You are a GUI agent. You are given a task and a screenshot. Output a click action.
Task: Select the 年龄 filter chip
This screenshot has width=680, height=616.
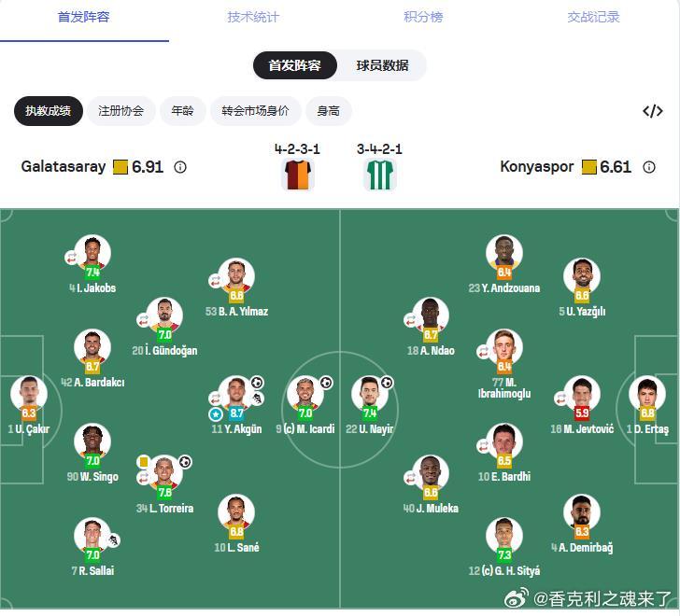tap(182, 111)
